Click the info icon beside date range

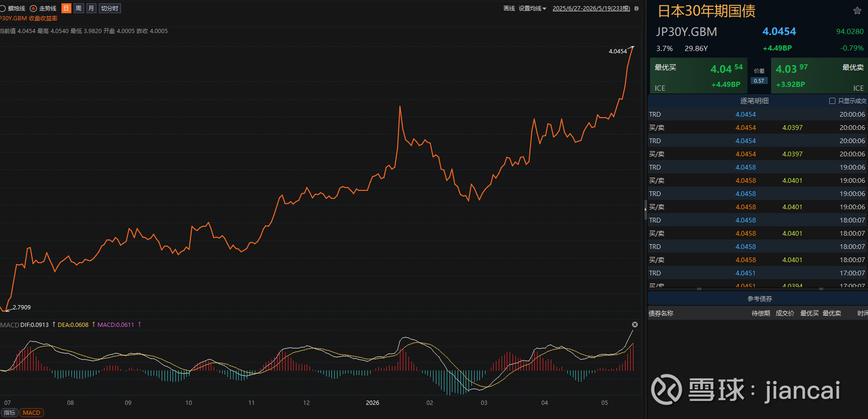[636, 9]
